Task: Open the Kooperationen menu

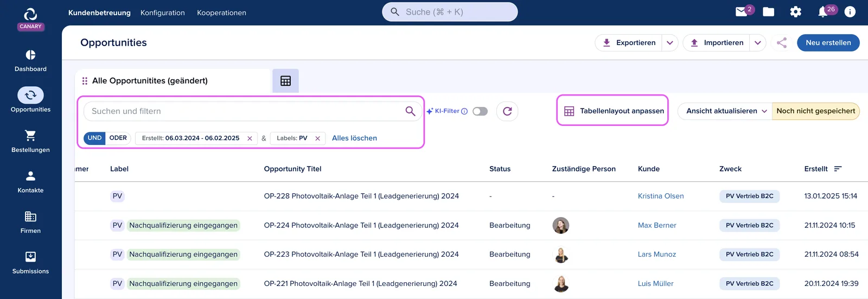Action: 221,12
